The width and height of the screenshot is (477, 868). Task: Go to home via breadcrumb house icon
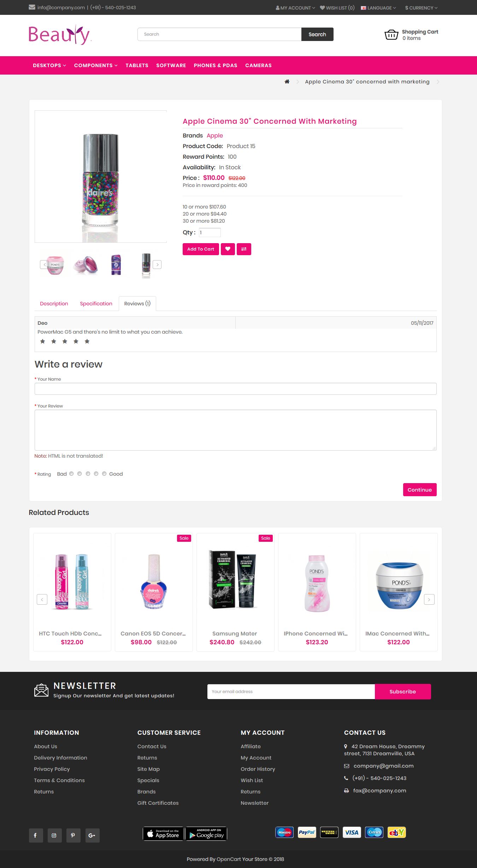(x=287, y=82)
